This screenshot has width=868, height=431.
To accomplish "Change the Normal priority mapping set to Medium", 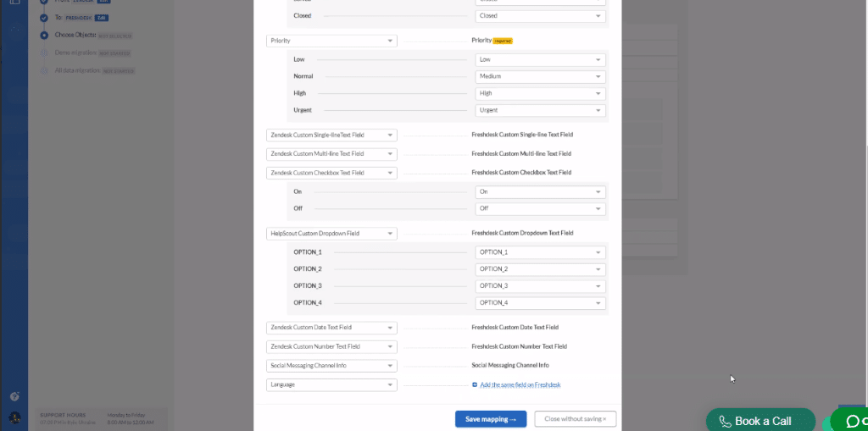I will [x=540, y=76].
